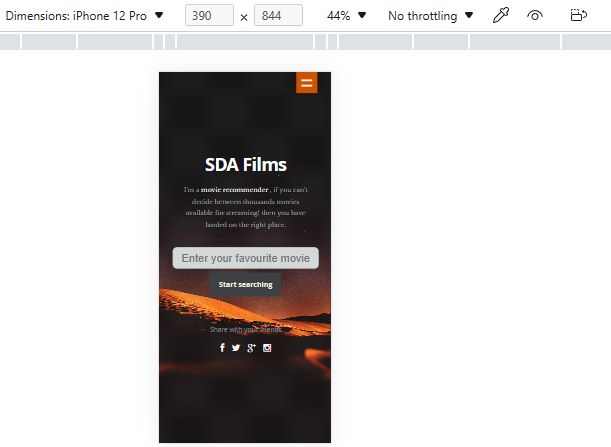
Task: Open the Dimensions iPhone 12 Pro dropdown
Action: (84, 16)
